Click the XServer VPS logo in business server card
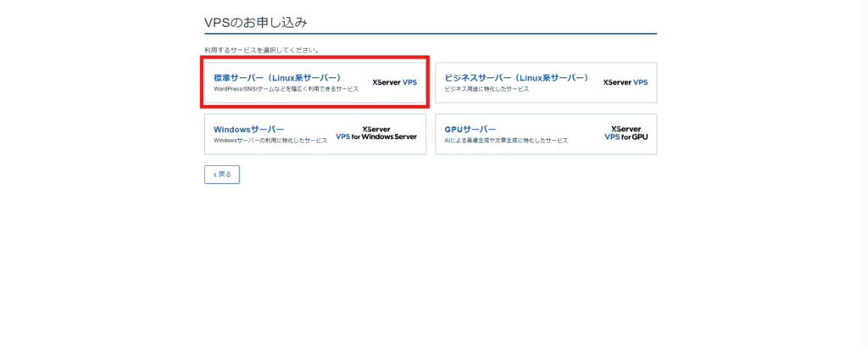Image resolution: width=868 pixels, height=349 pixels. 625,83
